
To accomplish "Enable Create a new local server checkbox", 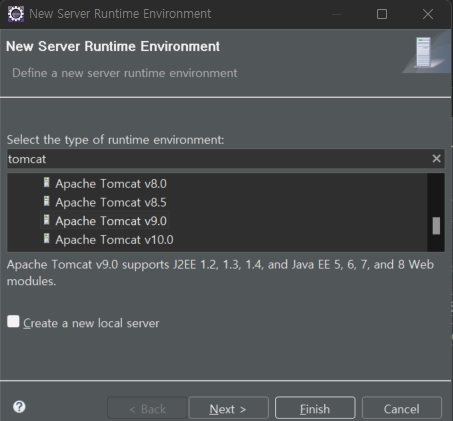I will coord(13,322).
